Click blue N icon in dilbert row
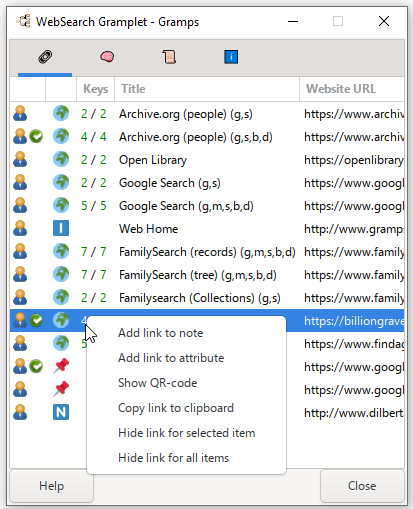 click(61, 412)
